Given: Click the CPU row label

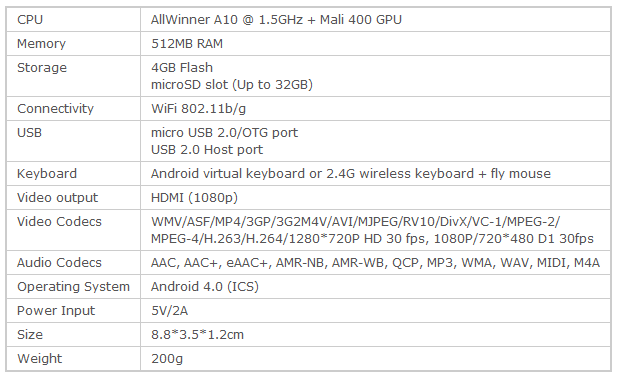Looking at the screenshot, I should click(x=30, y=20).
